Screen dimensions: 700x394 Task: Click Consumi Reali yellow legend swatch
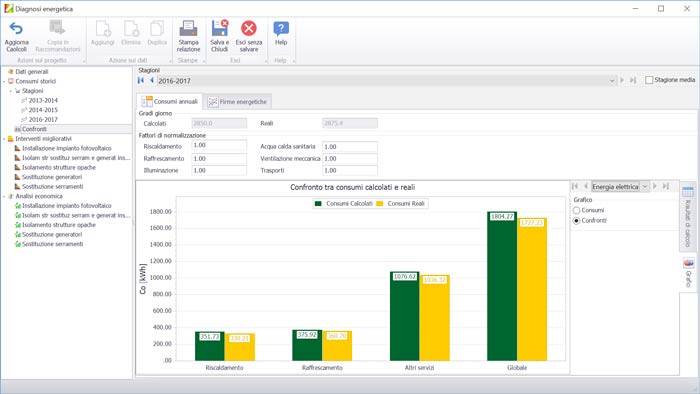pyautogui.click(x=380, y=203)
